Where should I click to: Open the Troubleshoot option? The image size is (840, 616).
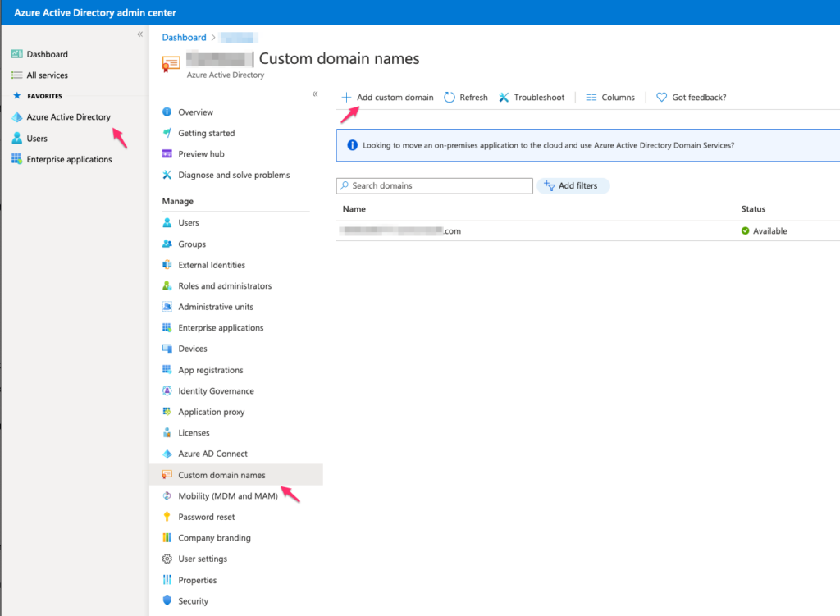coord(532,97)
